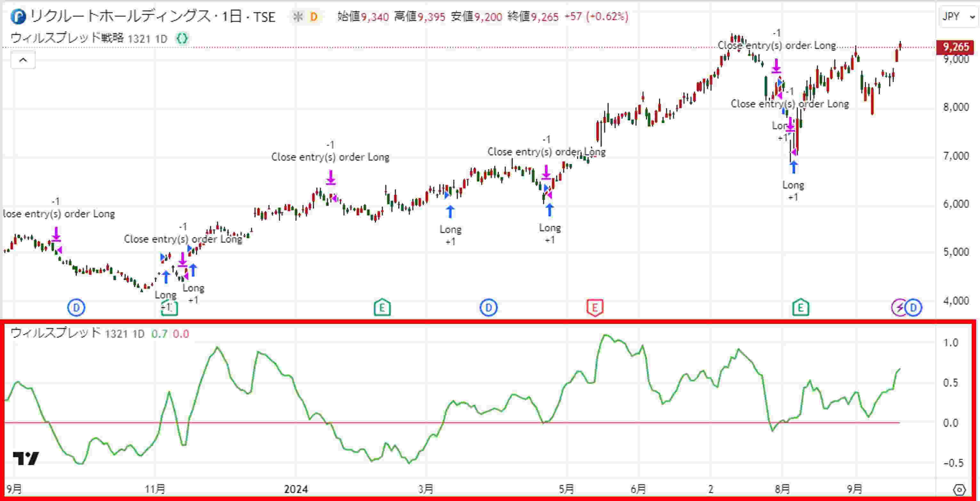Click the magenta close arrow at April
The width and height of the screenshot is (980, 501).
point(546,172)
